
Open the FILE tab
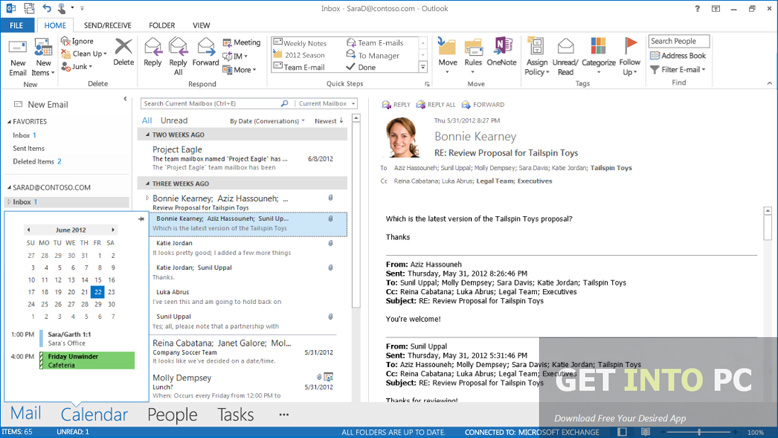pos(16,25)
